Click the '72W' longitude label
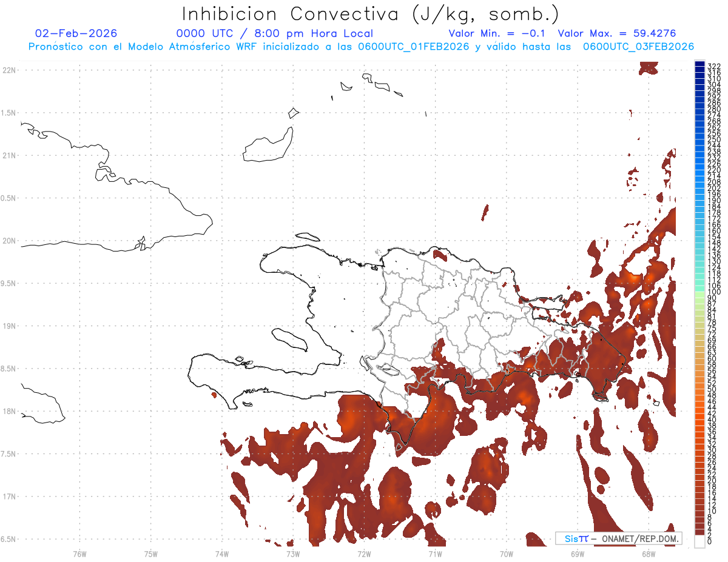Viewport: 728px width, 562px height. coord(364,554)
